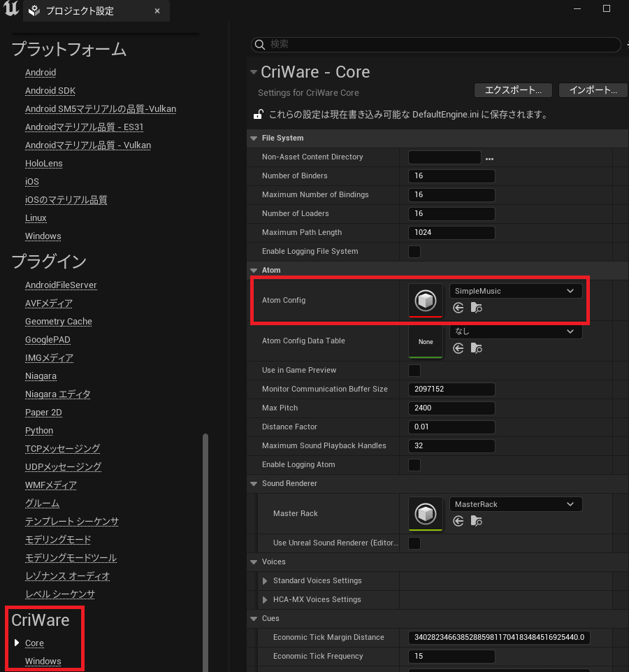629x672 pixels.
Task: Open CriWare Core settings
Action: click(34, 643)
